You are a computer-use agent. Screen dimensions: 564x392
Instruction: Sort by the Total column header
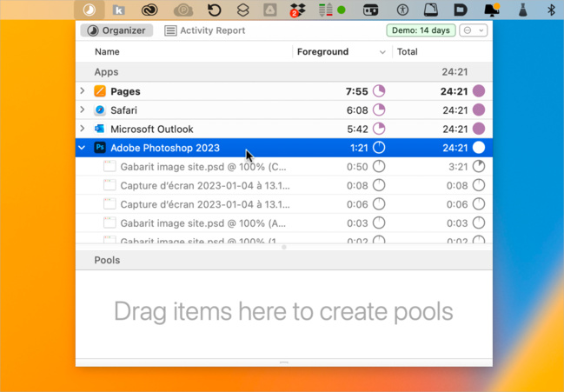click(408, 52)
